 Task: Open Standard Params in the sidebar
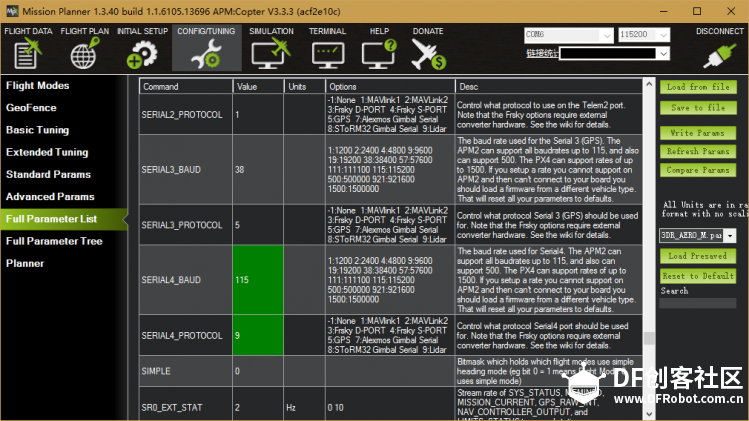(x=48, y=174)
